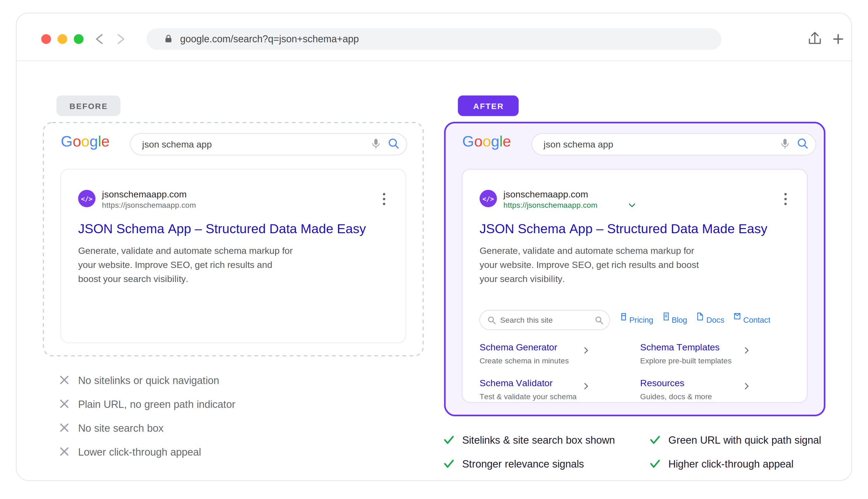Click inside the Search this site box

pos(544,320)
